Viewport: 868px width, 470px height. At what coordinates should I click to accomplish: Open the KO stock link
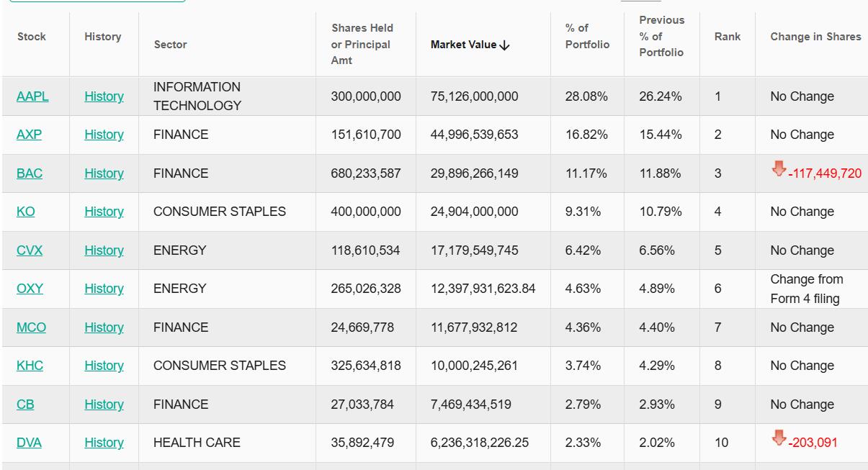coord(25,212)
